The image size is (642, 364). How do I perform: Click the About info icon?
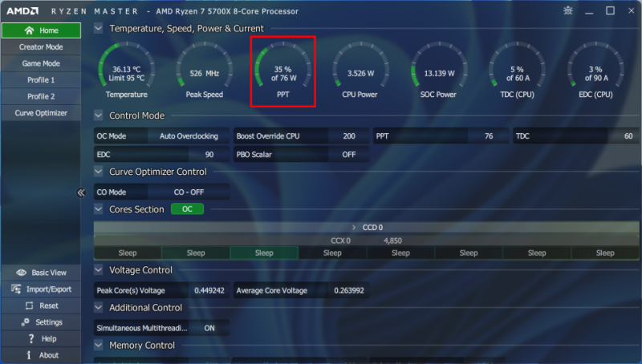[30, 355]
